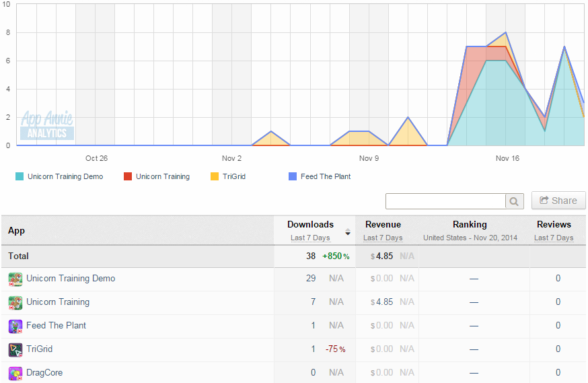Click downloads value 29 for Unicorn Training Demo
The height and width of the screenshot is (383, 588).
(311, 279)
